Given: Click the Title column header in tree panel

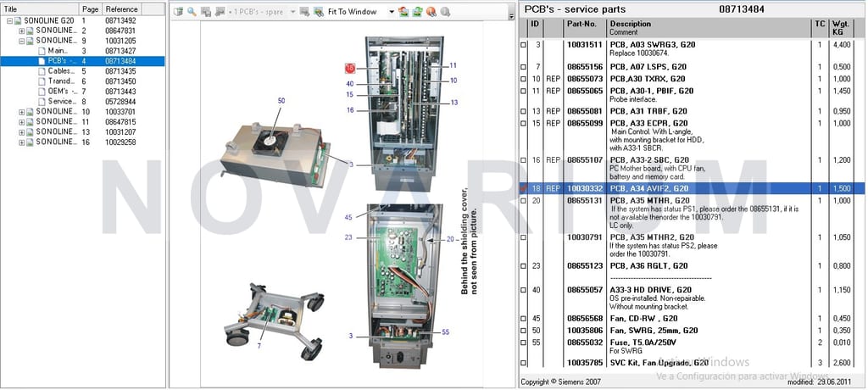Looking at the screenshot, I should click(x=40, y=9).
